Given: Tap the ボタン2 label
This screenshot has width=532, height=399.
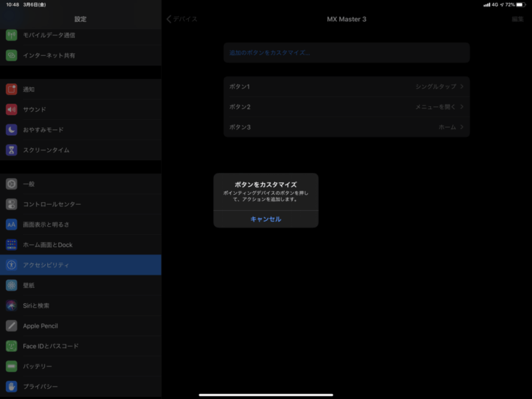Looking at the screenshot, I should pos(239,107).
